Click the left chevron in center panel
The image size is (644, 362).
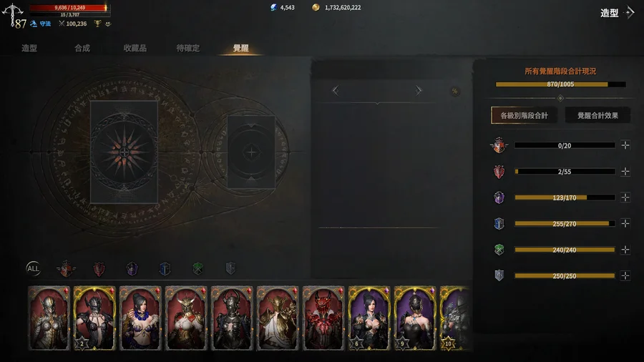point(336,90)
